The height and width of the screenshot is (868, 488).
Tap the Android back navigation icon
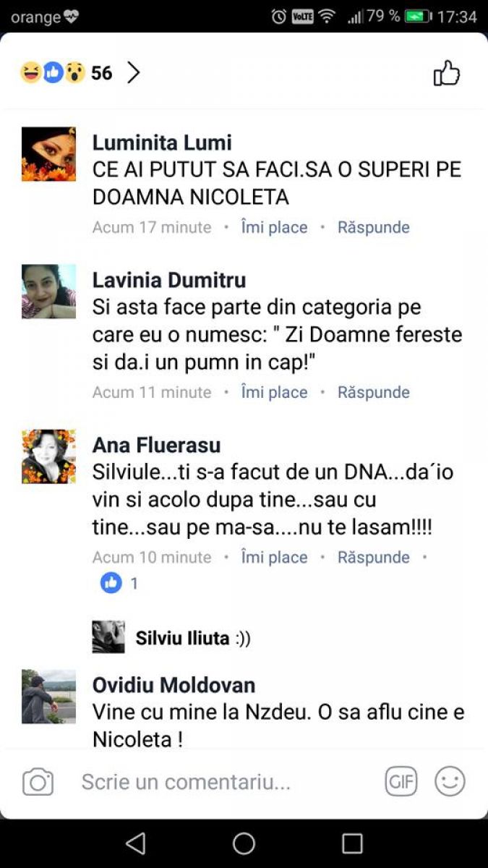(135, 843)
